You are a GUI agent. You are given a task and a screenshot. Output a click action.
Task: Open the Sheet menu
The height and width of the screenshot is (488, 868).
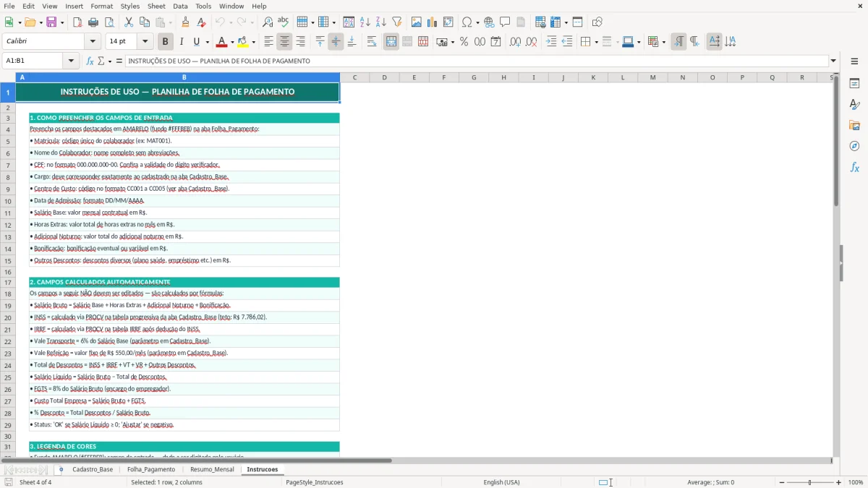(x=156, y=6)
